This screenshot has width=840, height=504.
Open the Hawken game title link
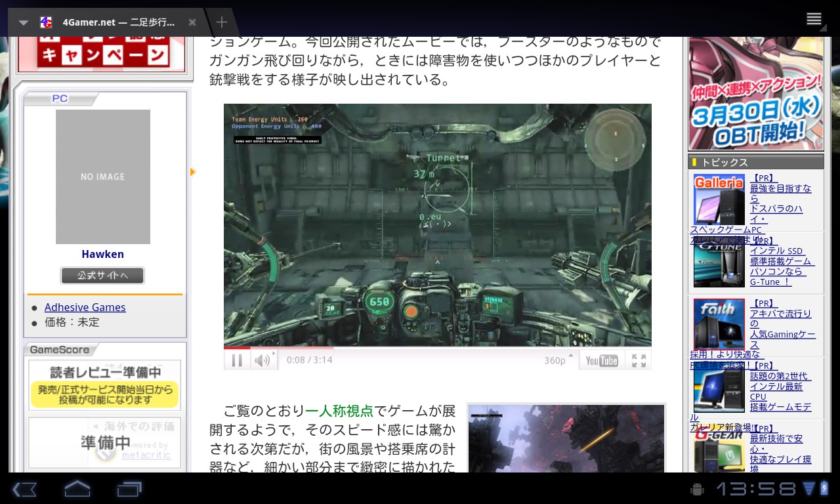pos(102,254)
